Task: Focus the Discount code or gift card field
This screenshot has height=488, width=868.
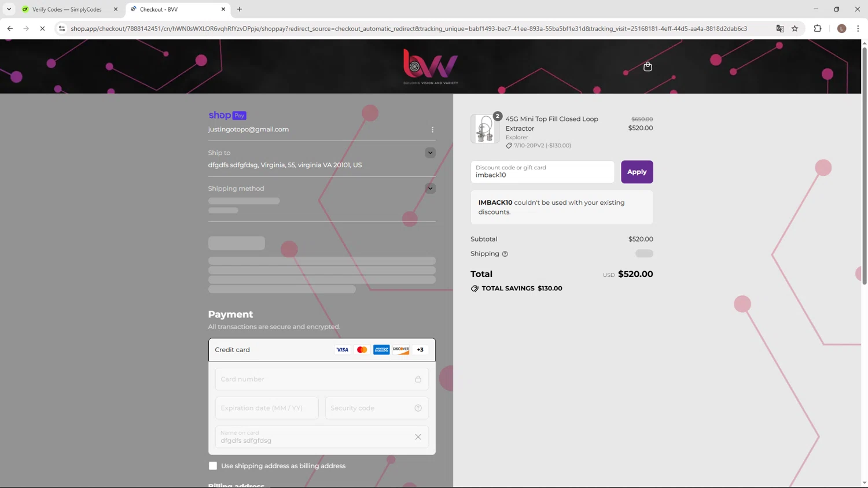Action: click(x=542, y=172)
